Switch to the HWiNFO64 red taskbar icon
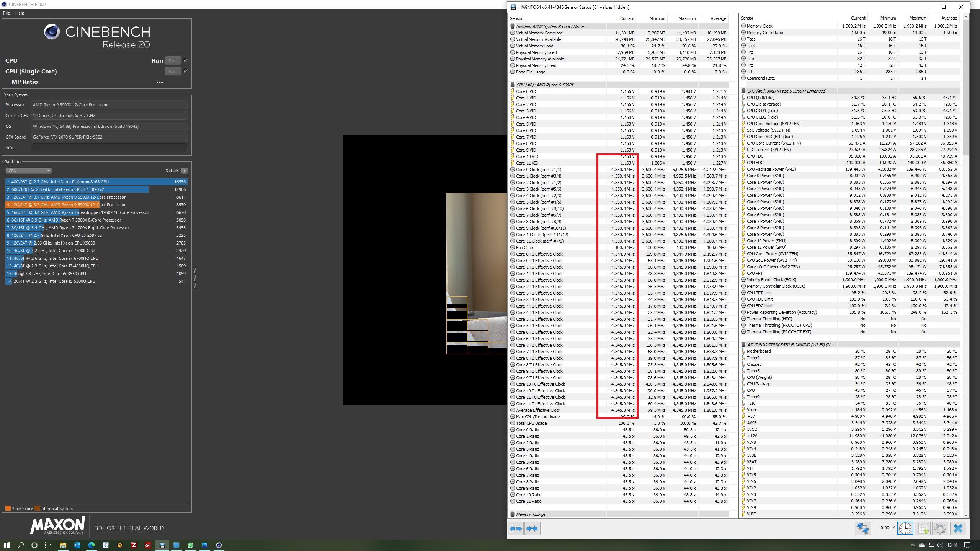 [x=148, y=545]
